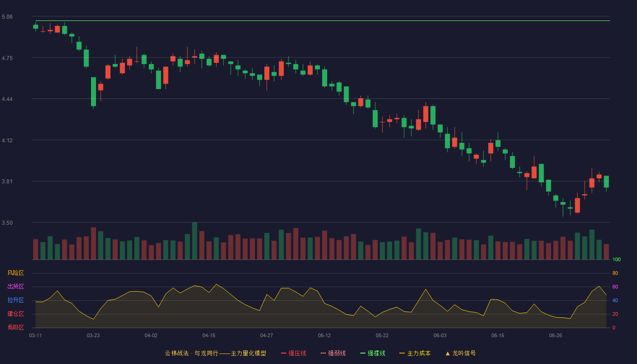Toggle the 强弱线 legend entry
The width and height of the screenshot is (637, 364).
(333, 353)
